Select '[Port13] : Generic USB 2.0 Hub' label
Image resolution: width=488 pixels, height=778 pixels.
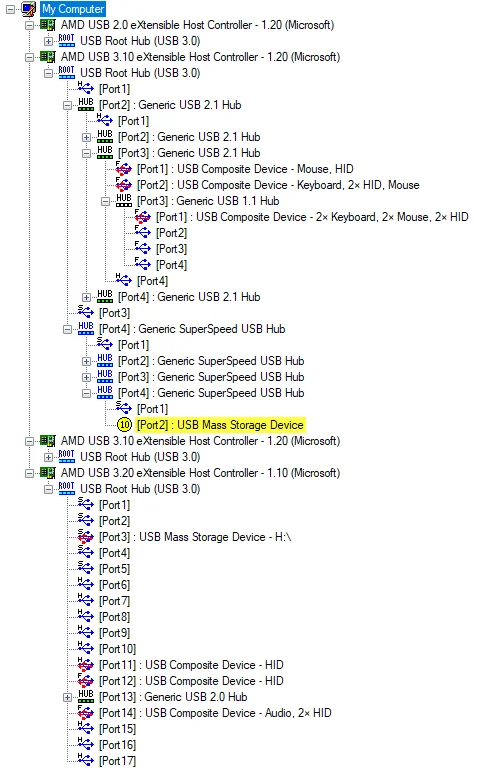pyautogui.click(x=173, y=697)
